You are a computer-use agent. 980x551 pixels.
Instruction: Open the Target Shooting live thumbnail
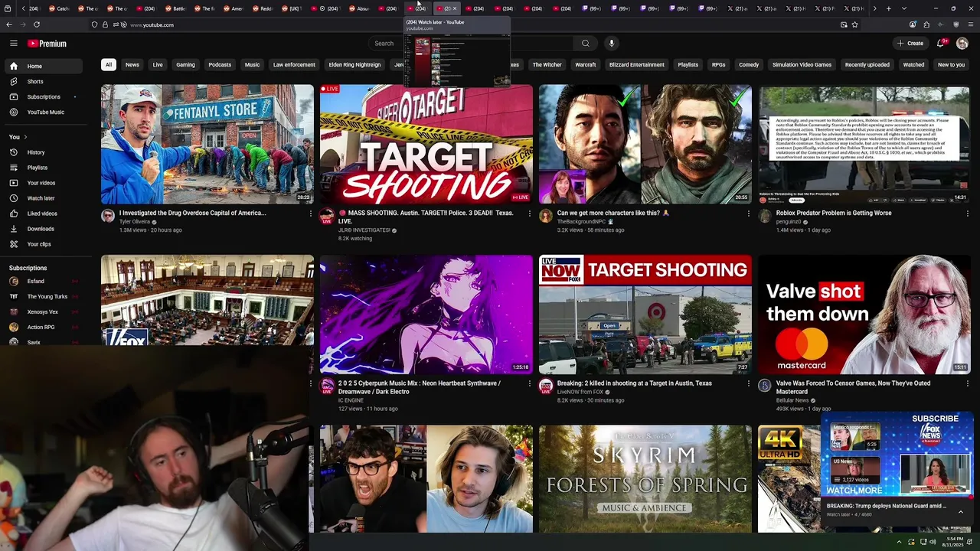(x=426, y=145)
